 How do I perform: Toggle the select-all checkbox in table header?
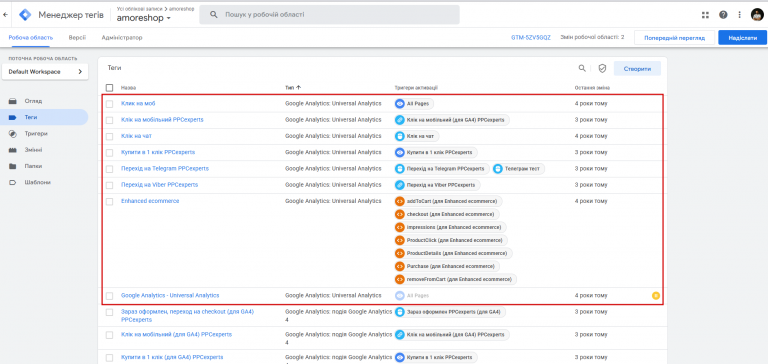(x=109, y=88)
